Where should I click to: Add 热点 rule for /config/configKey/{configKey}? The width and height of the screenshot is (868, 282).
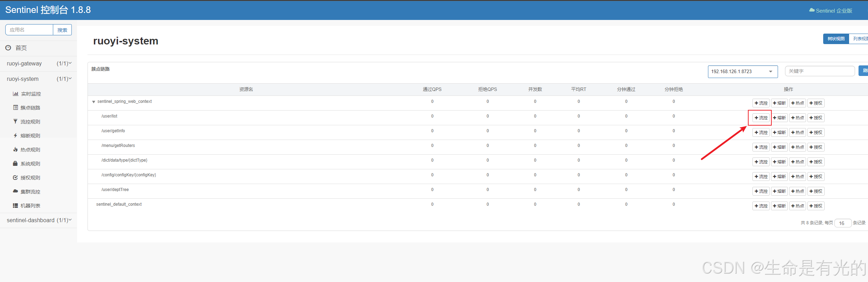tap(797, 177)
